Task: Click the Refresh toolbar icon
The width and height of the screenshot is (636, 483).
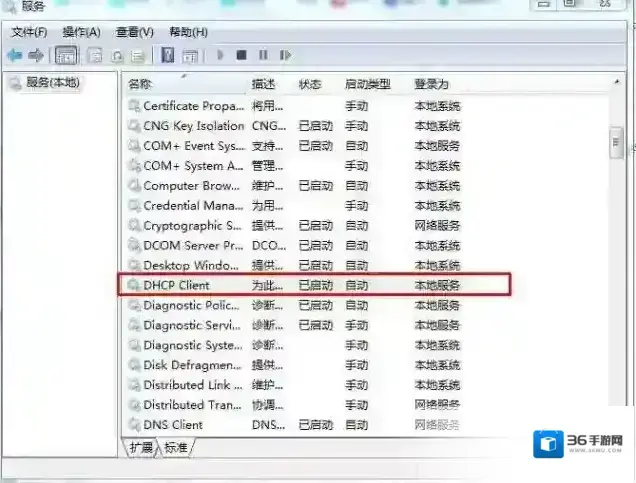Action: click(x=117, y=56)
